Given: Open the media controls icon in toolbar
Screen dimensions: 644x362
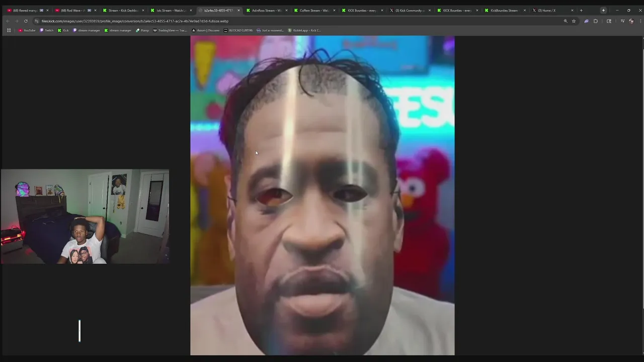Looking at the screenshot, I should [x=622, y=21].
